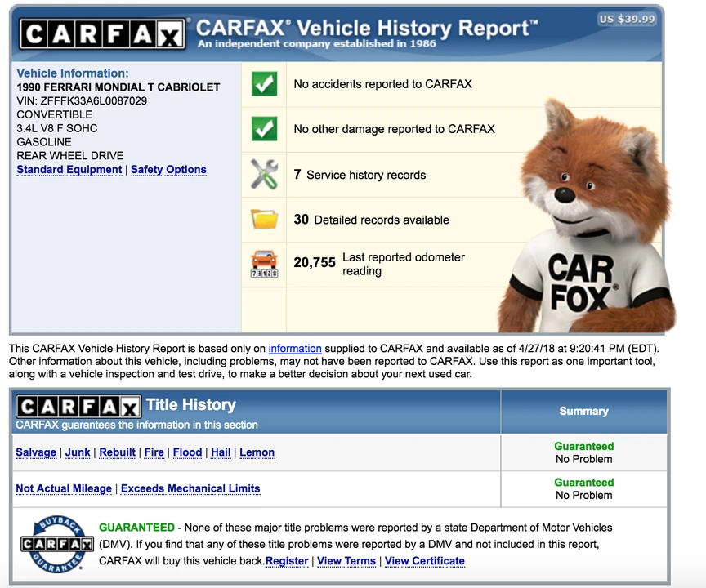Click the View Terms link
Screen dimensions: 706x588
click(x=346, y=561)
